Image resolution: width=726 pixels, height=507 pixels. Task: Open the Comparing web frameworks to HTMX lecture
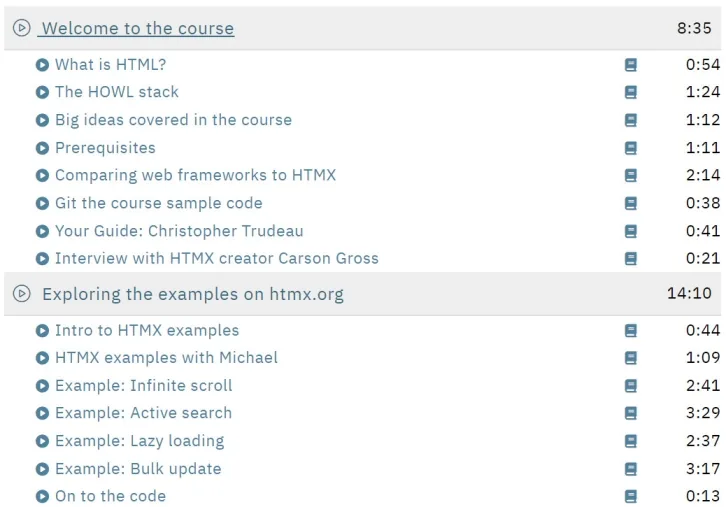195,175
